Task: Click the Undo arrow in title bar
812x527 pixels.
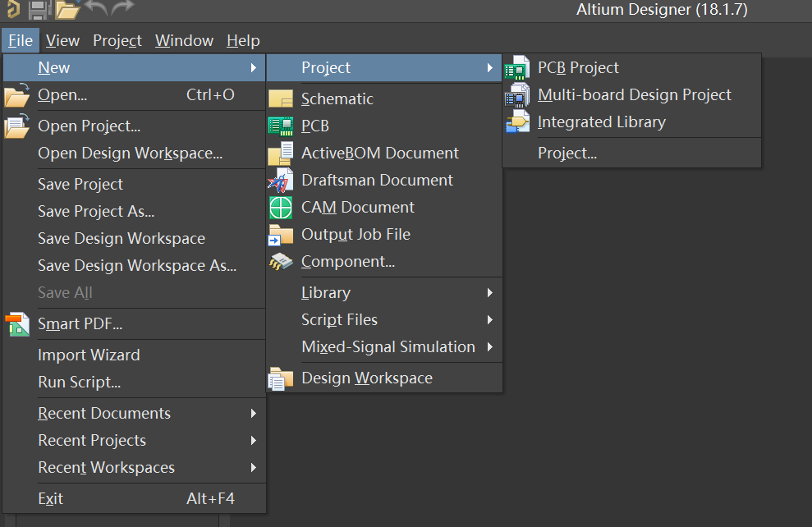Action: [95, 7]
